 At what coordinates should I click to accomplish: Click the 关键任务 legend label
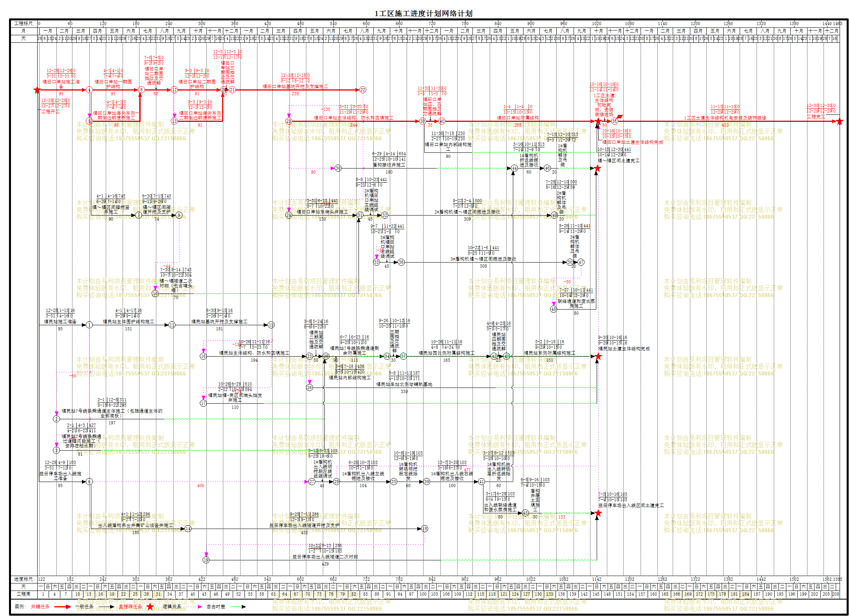click(40, 607)
